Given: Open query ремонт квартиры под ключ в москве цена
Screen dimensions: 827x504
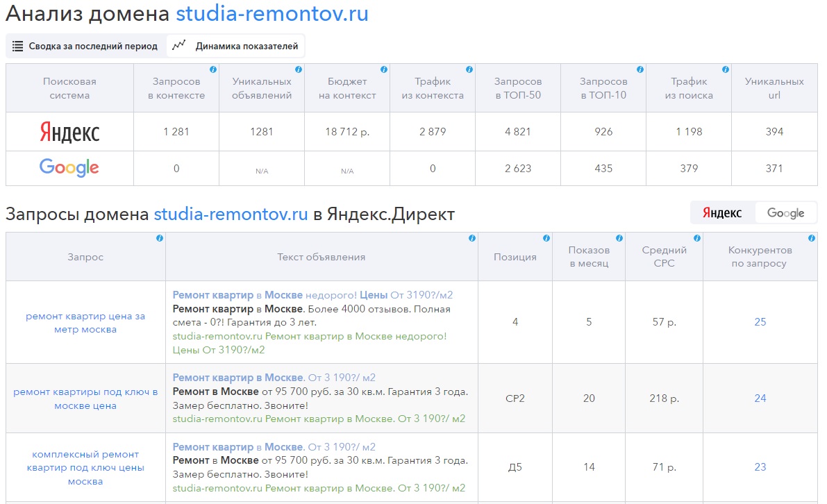Looking at the screenshot, I should [85, 398].
